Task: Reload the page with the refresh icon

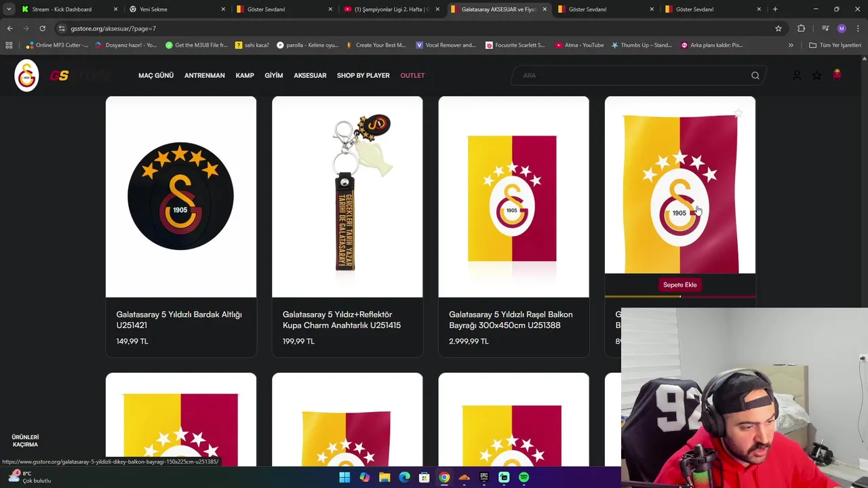Action: [x=42, y=28]
